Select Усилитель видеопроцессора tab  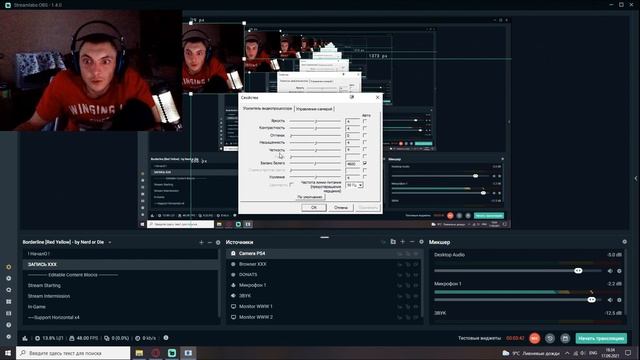click(x=267, y=109)
